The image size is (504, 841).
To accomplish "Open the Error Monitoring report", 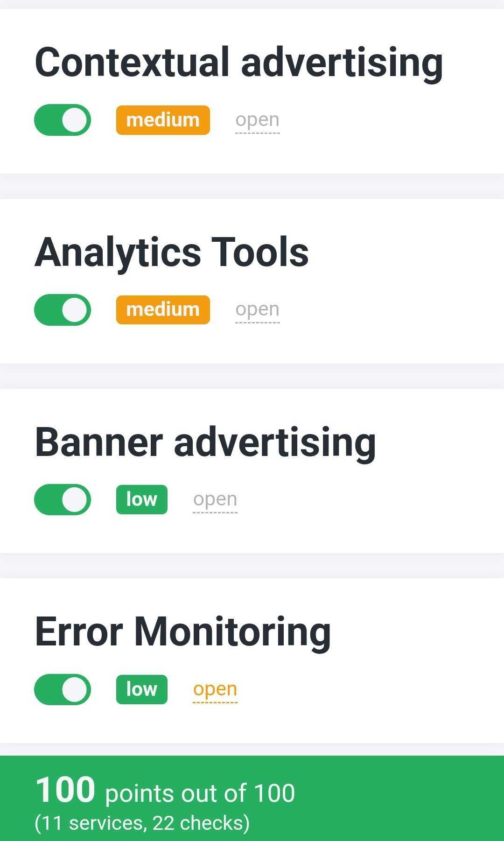I will (x=215, y=689).
